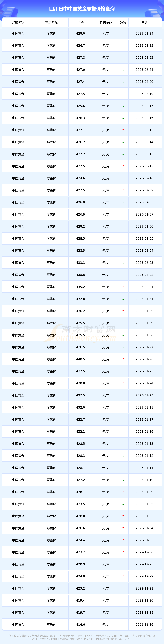Screen dimensions: 164x644
Task: Select the price 438.6 cell
Action: coord(80,275)
